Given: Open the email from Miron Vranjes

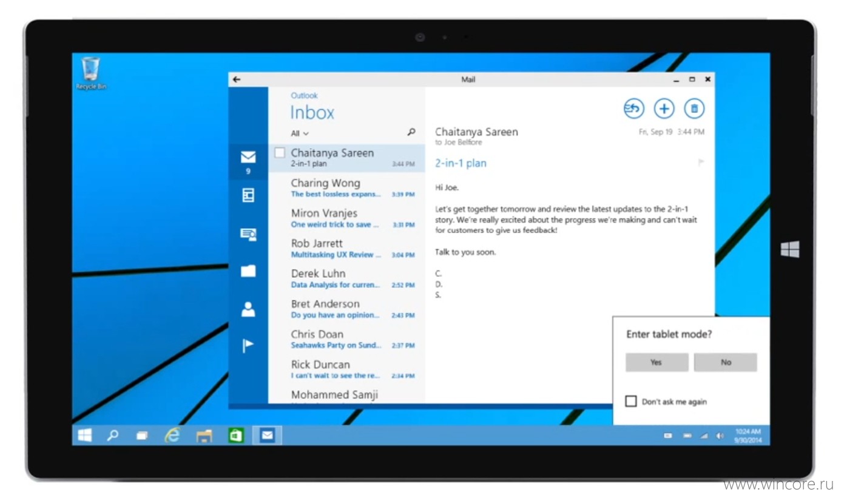Looking at the screenshot, I should [346, 218].
